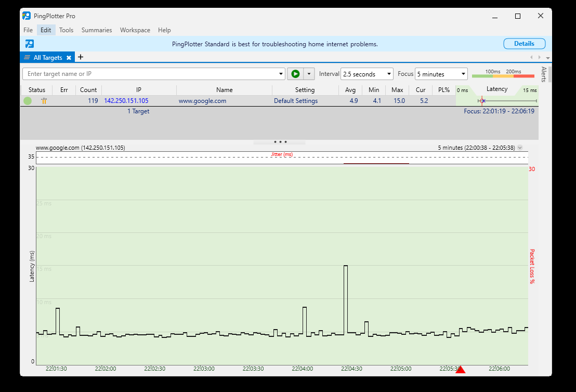Click the orange graph icon in the target row
The width and height of the screenshot is (576, 392).
tap(44, 101)
